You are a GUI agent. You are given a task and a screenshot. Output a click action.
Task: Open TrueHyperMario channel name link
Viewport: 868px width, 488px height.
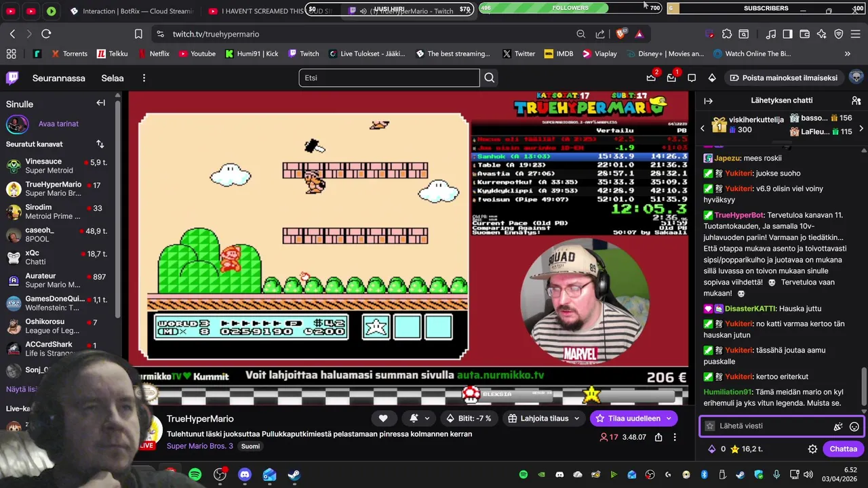click(x=200, y=419)
